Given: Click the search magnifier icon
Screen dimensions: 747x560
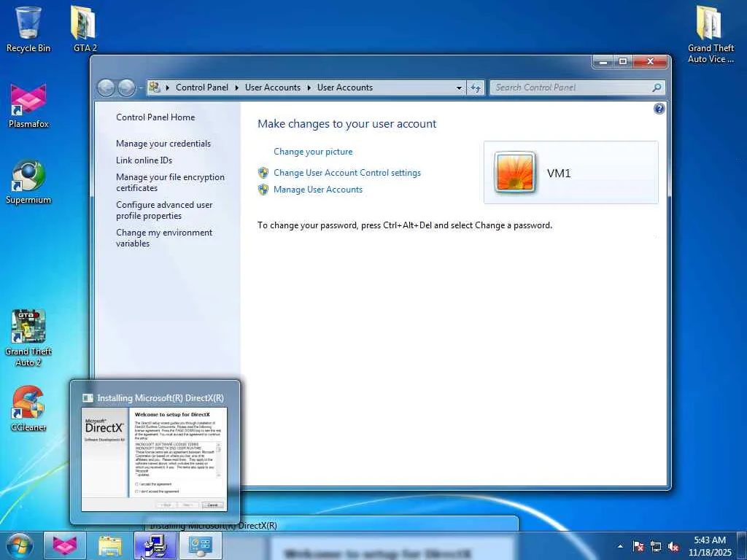Looking at the screenshot, I should click(x=657, y=87).
